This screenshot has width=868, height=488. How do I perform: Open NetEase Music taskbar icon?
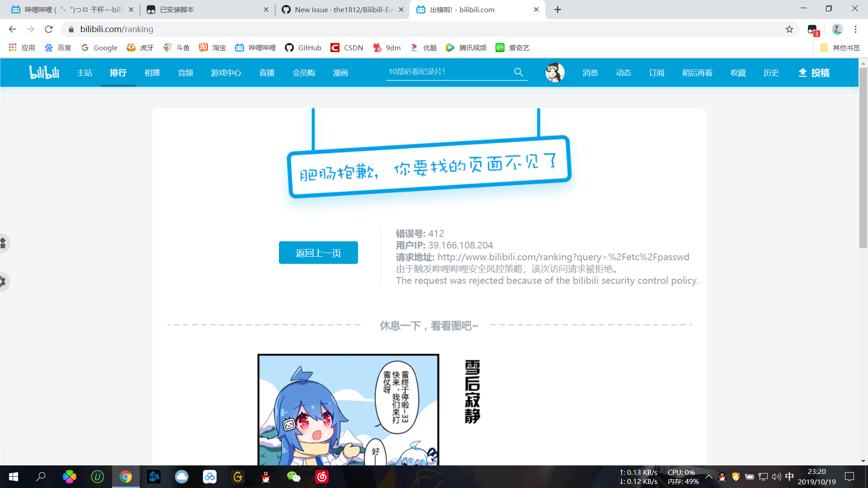(x=322, y=477)
